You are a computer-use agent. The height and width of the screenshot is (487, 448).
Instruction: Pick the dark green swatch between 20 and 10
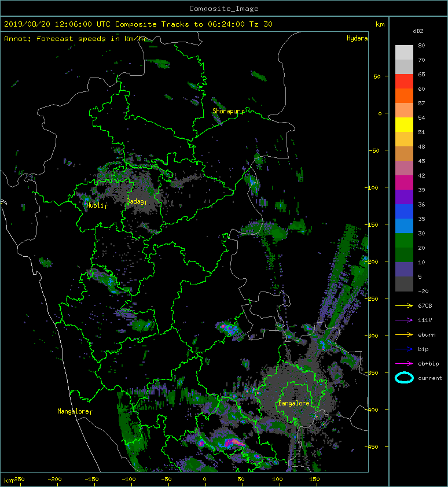pyautogui.click(x=404, y=254)
